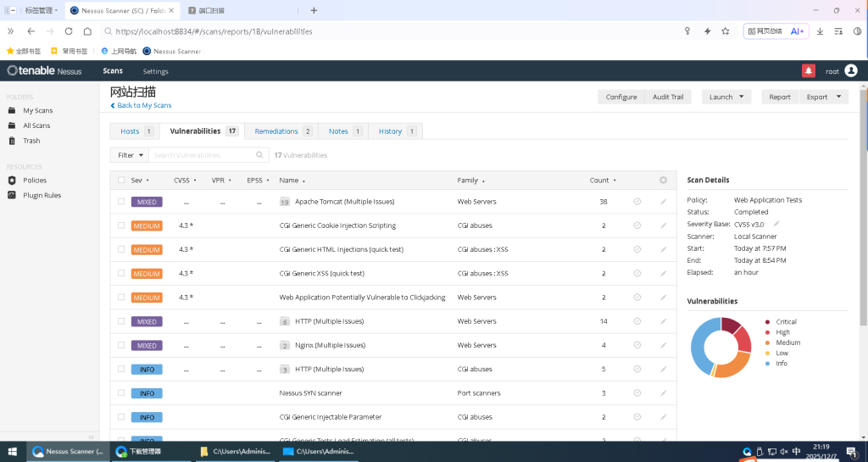The image size is (868, 462).
Task: Click the red notifications bell icon
Action: point(808,71)
